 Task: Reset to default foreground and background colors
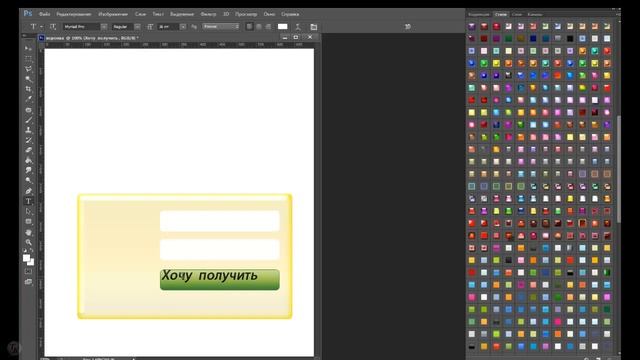[25, 251]
